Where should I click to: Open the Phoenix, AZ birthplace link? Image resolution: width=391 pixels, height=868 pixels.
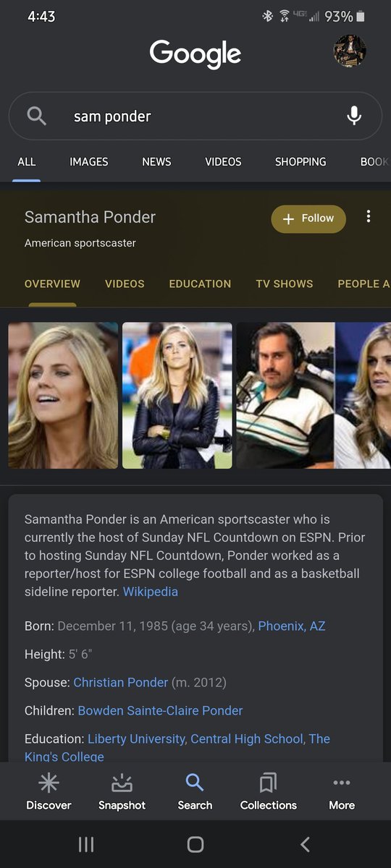pyautogui.click(x=292, y=626)
